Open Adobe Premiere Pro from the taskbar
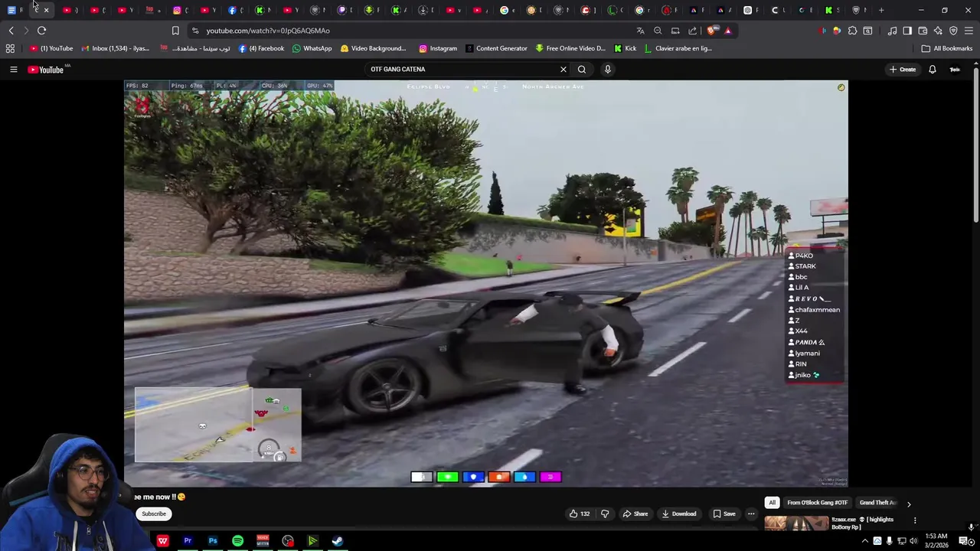The width and height of the screenshot is (980, 551). point(188,541)
